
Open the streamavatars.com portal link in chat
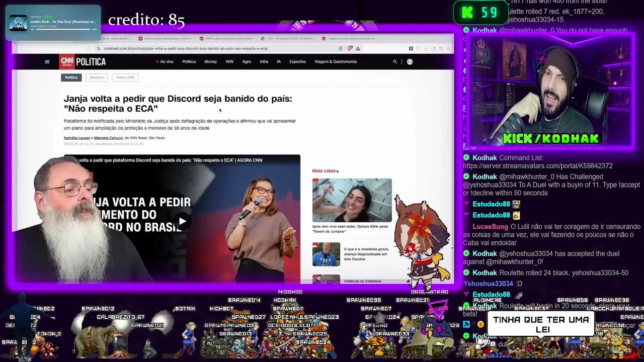click(x=537, y=166)
